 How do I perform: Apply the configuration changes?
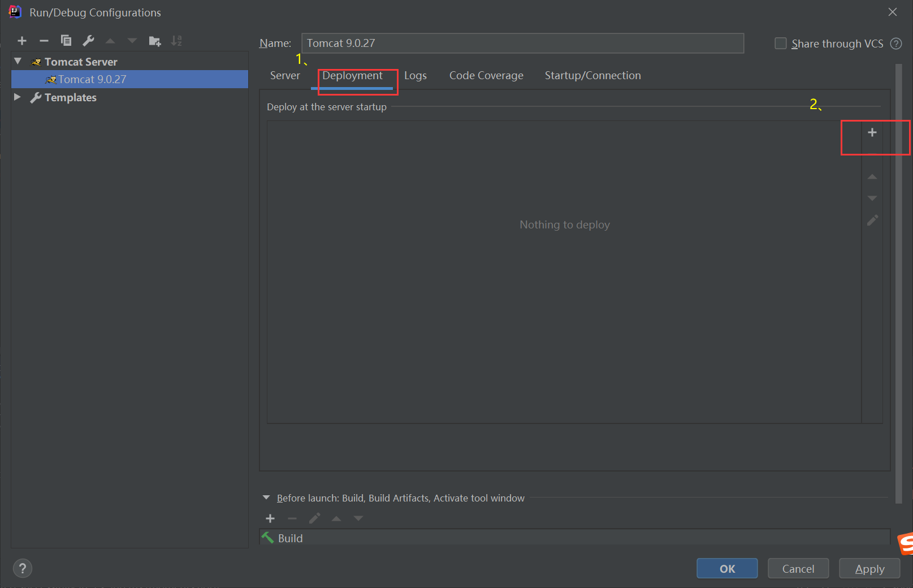coord(869,568)
